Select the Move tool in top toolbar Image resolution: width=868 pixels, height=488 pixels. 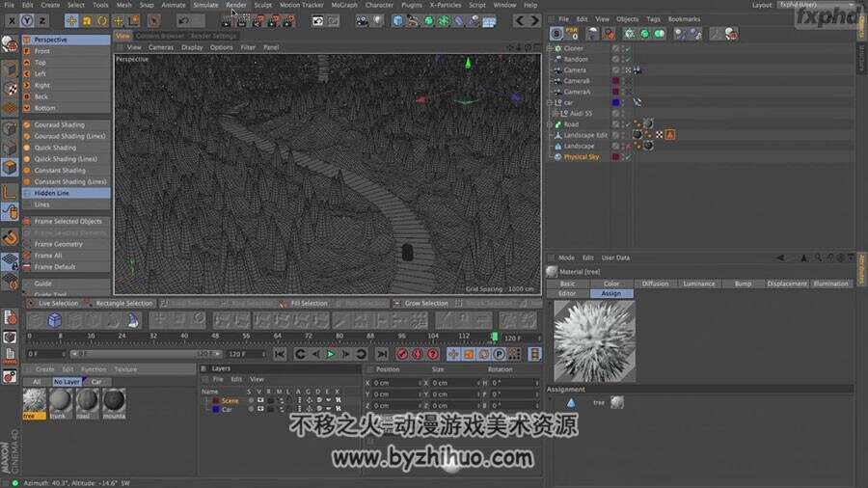(71, 21)
